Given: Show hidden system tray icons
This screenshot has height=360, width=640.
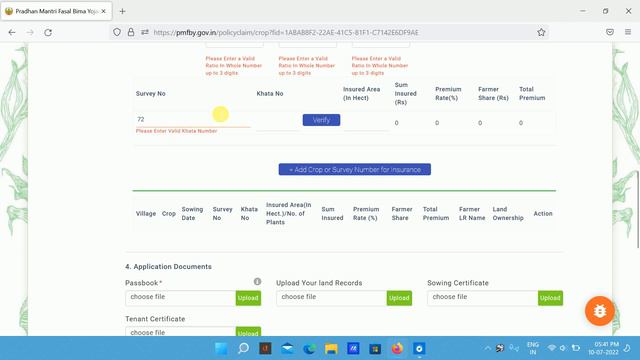Looking at the screenshot, I should [x=487, y=348].
